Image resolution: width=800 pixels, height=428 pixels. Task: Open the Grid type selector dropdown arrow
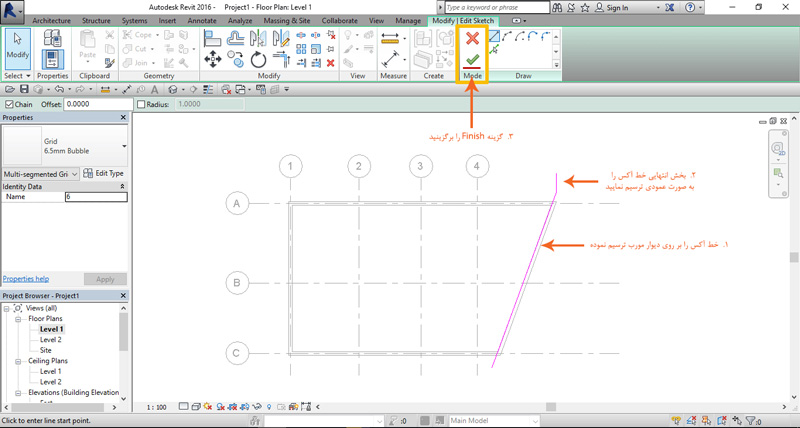tap(124, 146)
